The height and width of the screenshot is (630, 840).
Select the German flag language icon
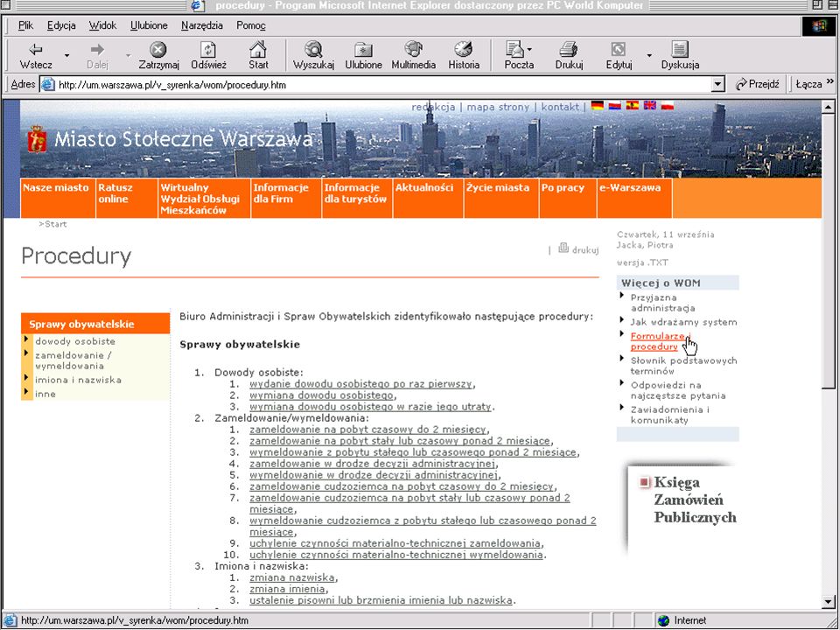pos(598,106)
